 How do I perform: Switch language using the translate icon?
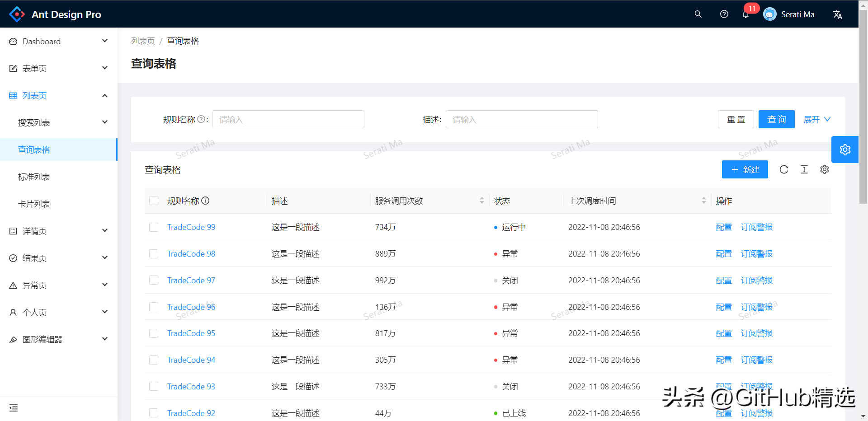[838, 14]
